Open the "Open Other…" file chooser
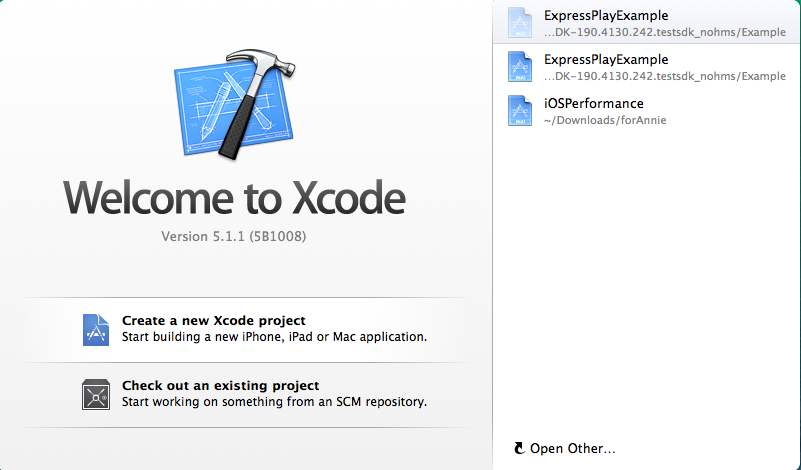Viewport: 801px width, 470px height. click(x=573, y=449)
